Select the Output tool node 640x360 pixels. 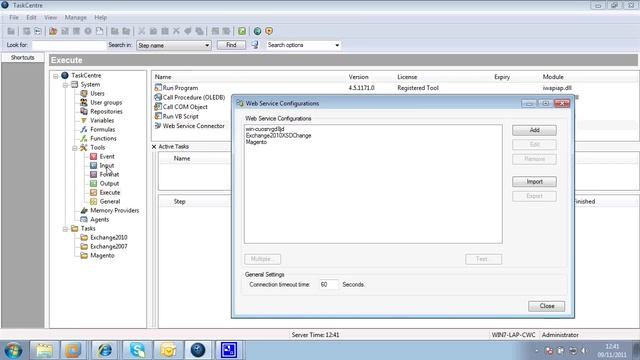coord(109,183)
